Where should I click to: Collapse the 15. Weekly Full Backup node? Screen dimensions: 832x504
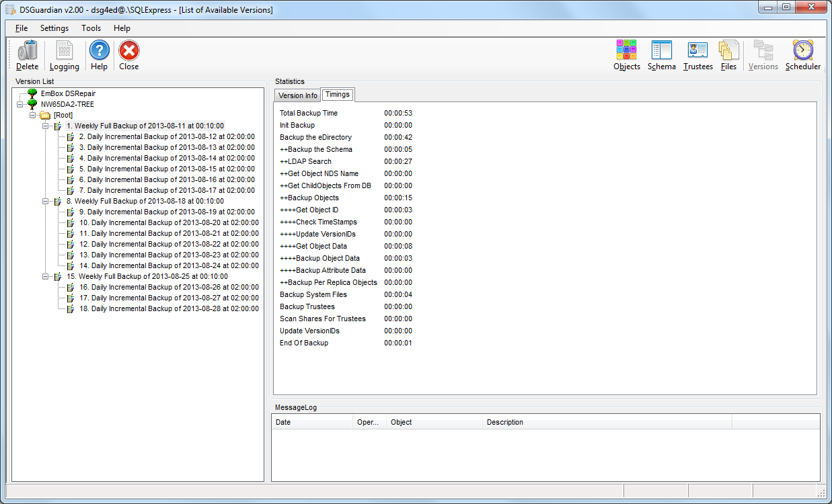[x=45, y=276]
